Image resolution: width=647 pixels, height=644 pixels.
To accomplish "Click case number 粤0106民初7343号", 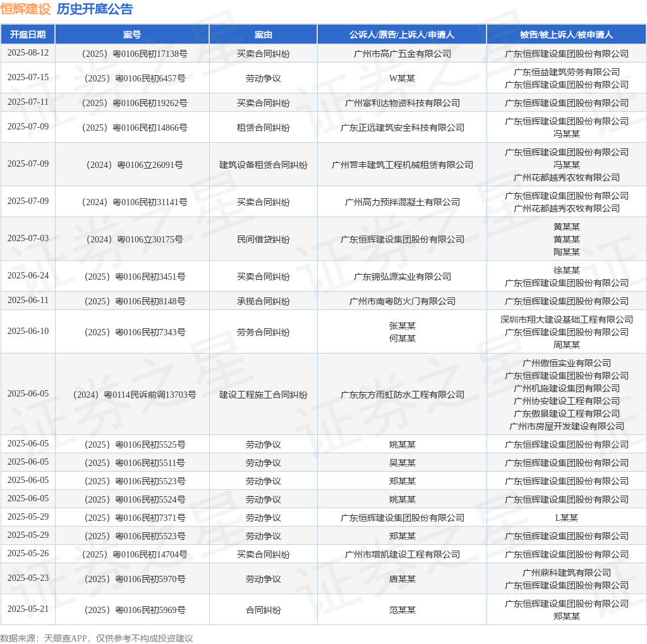I will click(135, 332).
